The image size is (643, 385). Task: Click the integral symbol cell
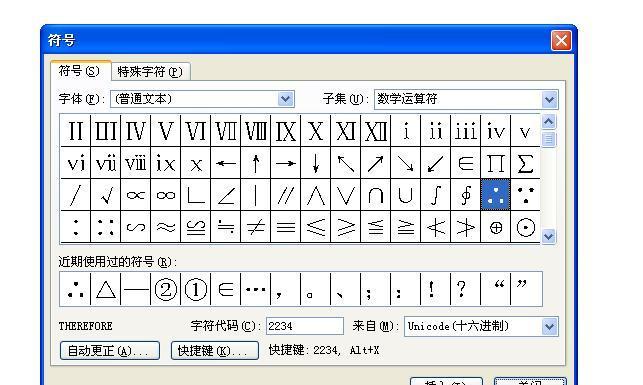tap(436, 195)
